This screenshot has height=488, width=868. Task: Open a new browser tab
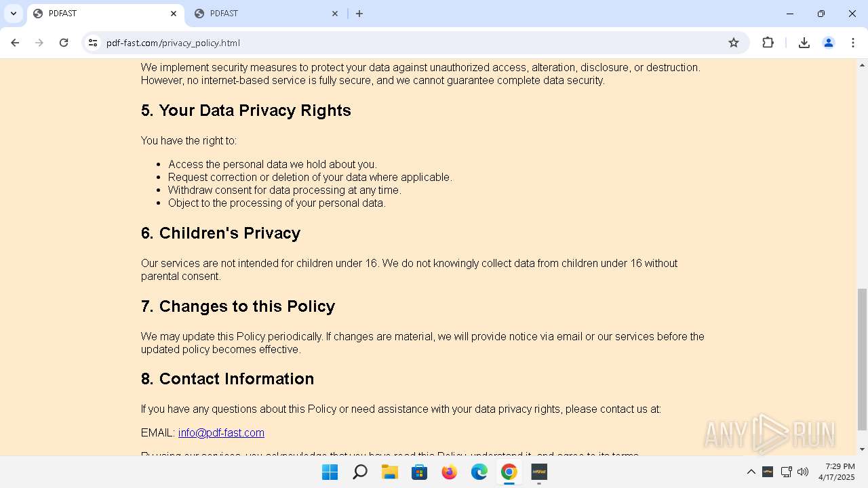[359, 14]
